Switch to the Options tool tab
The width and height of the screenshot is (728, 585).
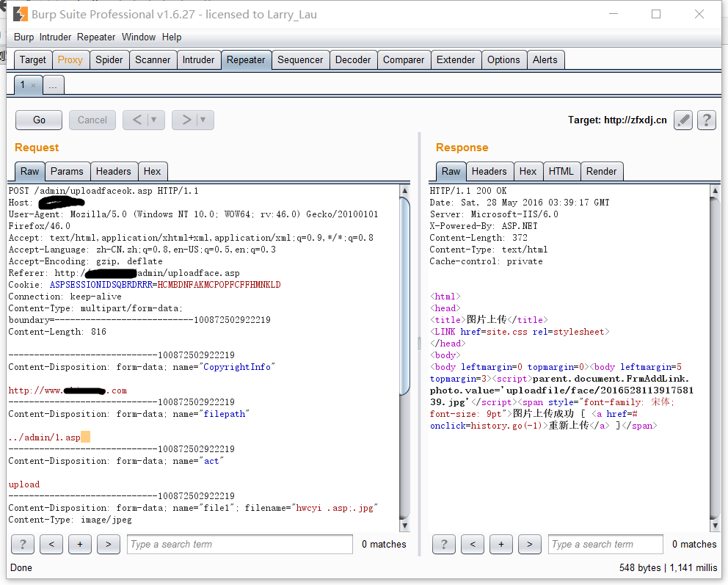[x=503, y=60]
